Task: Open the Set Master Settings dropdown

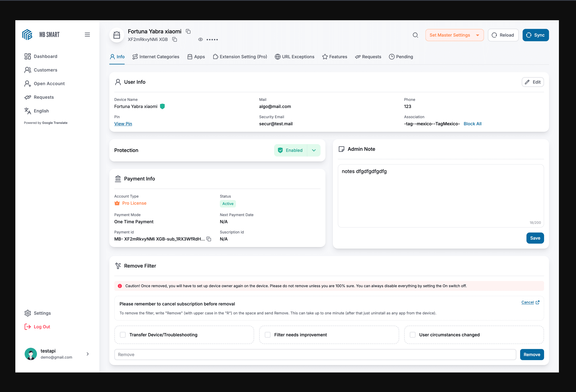Action: coord(454,35)
